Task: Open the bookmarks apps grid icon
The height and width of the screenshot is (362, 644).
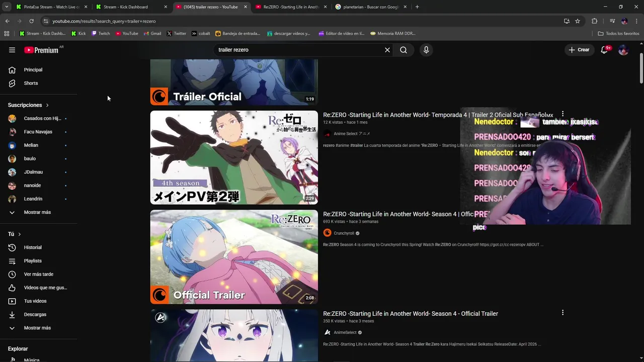Action: pyautogui.click(x=7, y=34)
